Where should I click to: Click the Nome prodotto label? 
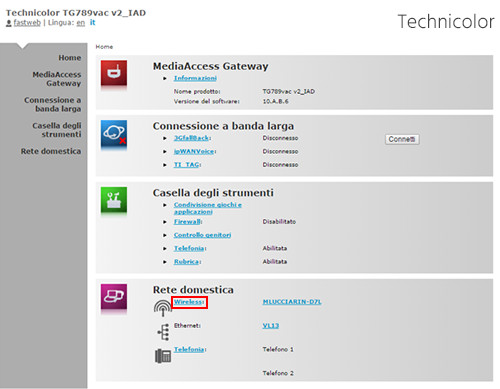click(x=197, y=91)
